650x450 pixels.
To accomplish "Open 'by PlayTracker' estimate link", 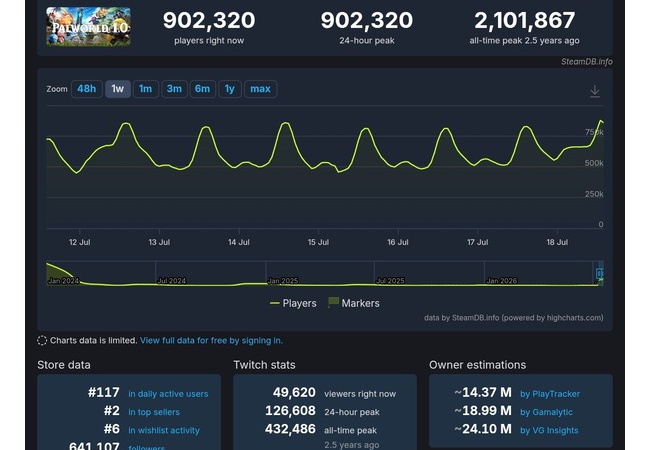I will pyautogui.click(x=550, y=394).
